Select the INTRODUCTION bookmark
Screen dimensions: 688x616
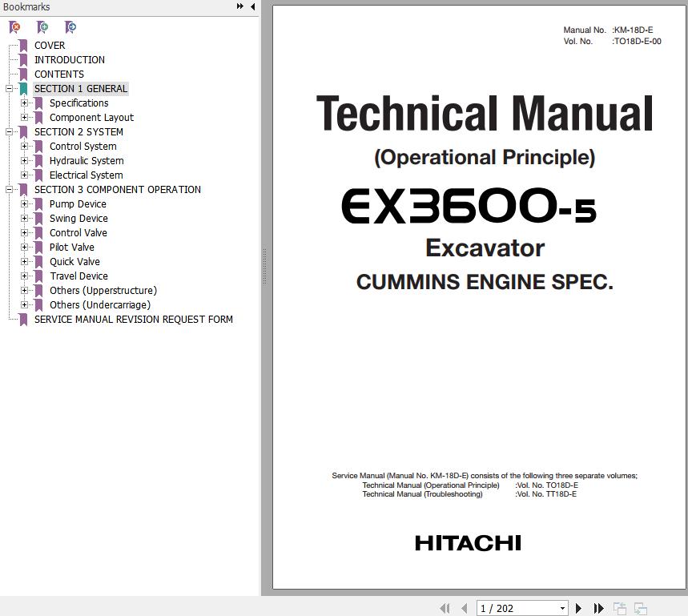(69, 60)
